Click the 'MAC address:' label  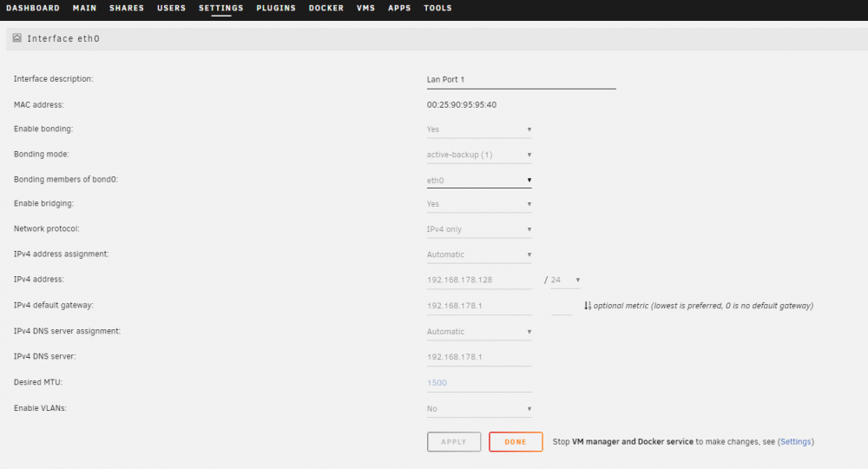pos(39,104)
